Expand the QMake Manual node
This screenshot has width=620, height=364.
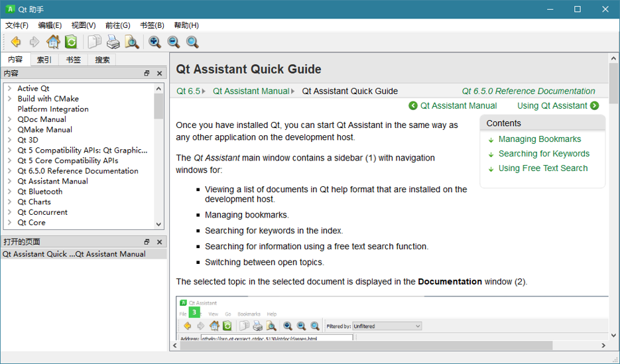(x=9, y=129)
